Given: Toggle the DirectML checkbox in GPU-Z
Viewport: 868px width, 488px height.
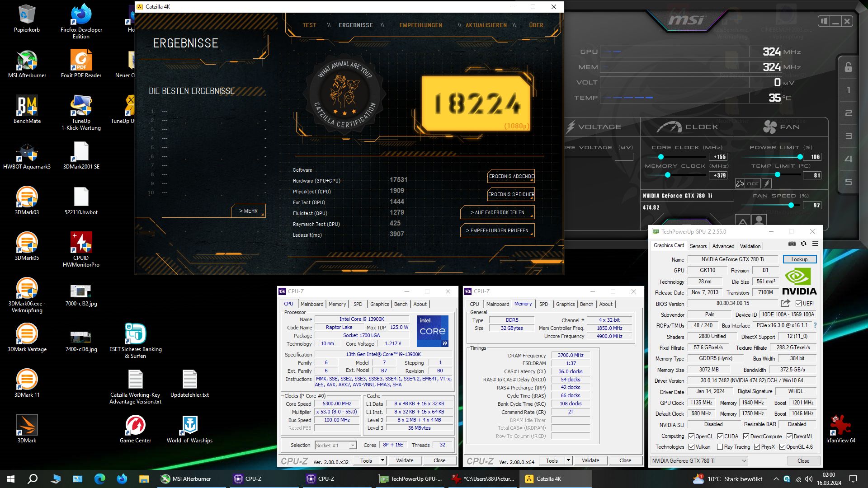Looking at the screenshot, I should tap(789, 436).
